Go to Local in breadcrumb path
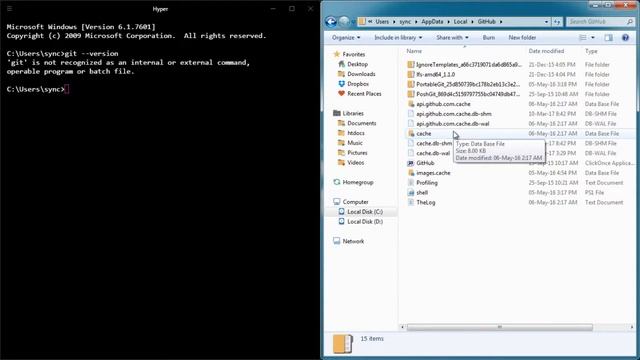Viewport: 640px width, 360px height. click(460, 22)
